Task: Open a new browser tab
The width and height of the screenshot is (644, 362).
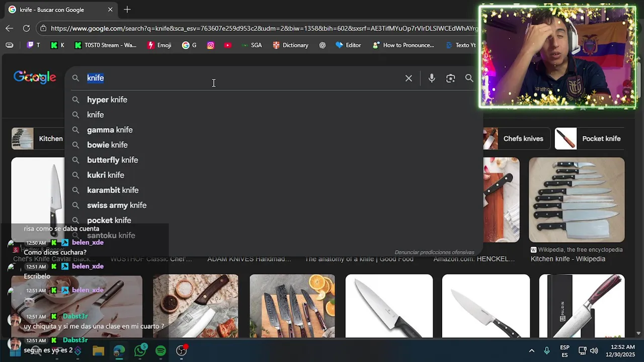Action: coord(127,10)
